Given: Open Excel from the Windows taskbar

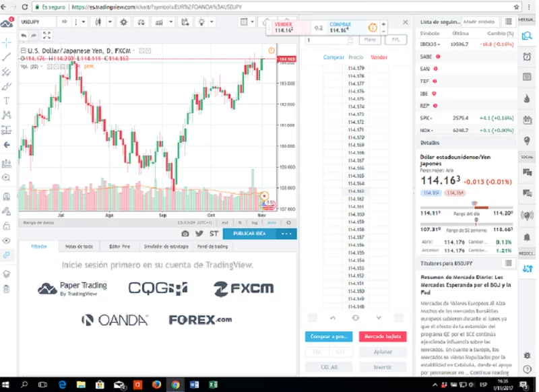Looking at the screenshot, I should (x=213, y=385).
